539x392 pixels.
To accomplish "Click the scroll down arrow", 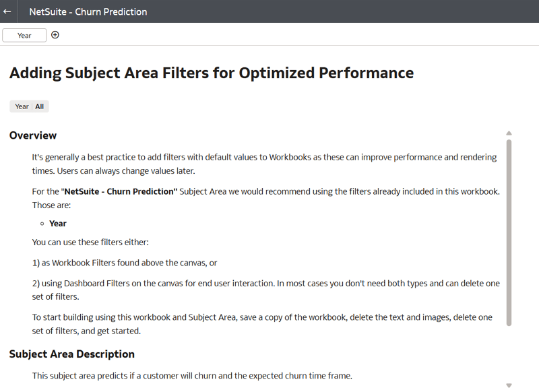I will coord(509,385).
